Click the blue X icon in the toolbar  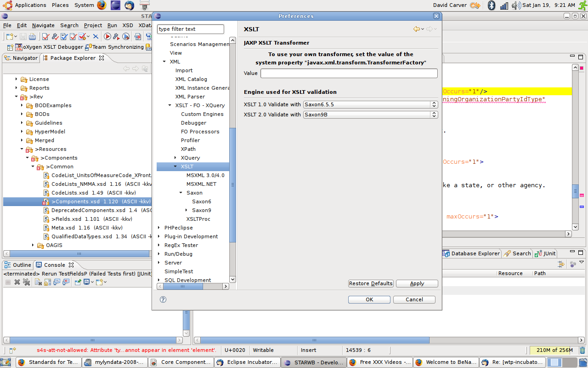click(x=96, y=36)
